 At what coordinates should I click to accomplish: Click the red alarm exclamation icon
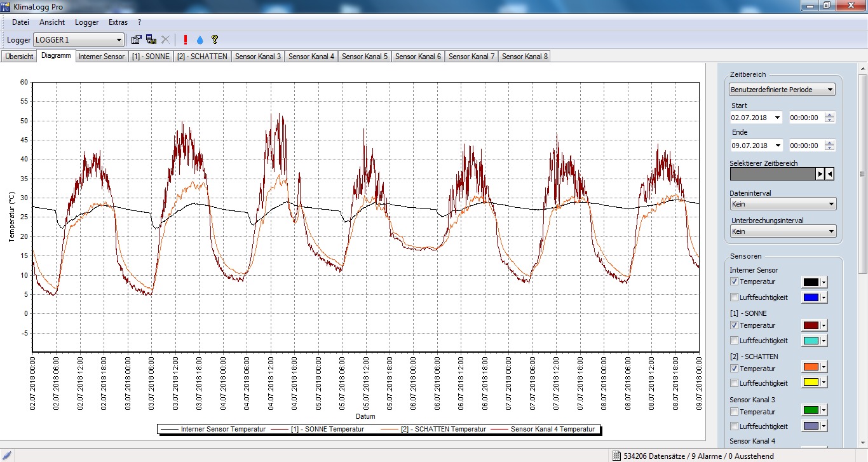pos(184,39)
